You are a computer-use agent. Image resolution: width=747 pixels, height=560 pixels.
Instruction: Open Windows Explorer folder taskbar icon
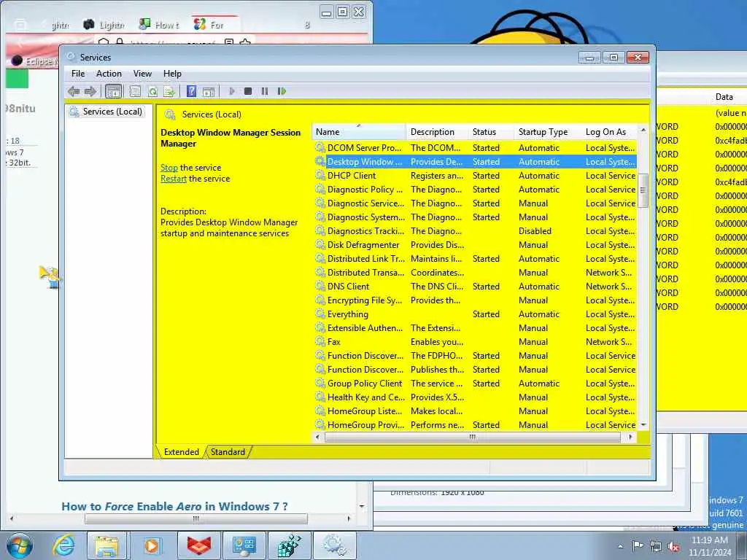(x=107, y=546)
